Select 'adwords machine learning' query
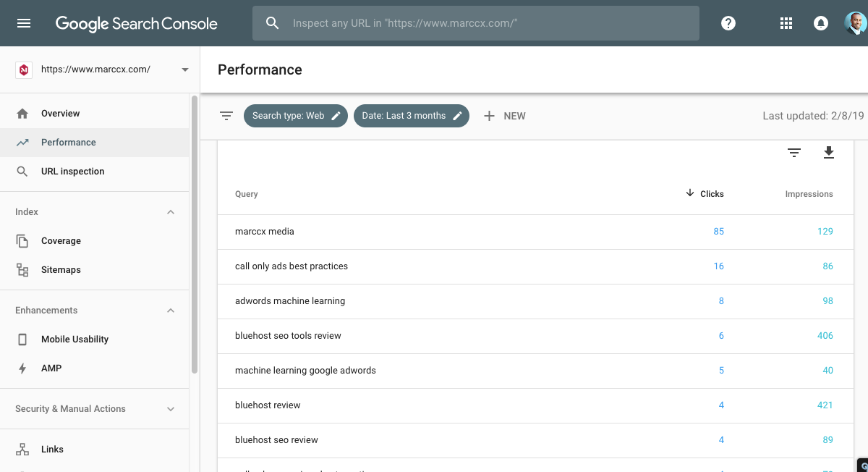This screenshot has height=472, width=868. [534, 301]
